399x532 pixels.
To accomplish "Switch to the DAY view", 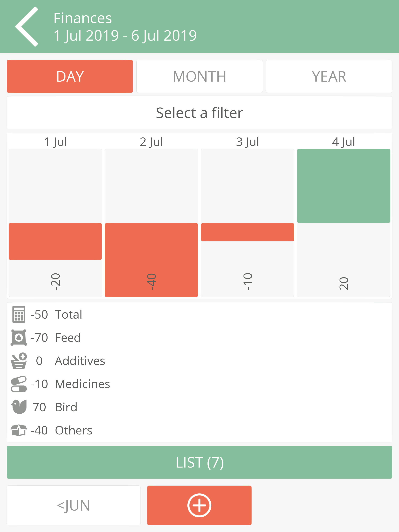I will [x=70, y=76].
